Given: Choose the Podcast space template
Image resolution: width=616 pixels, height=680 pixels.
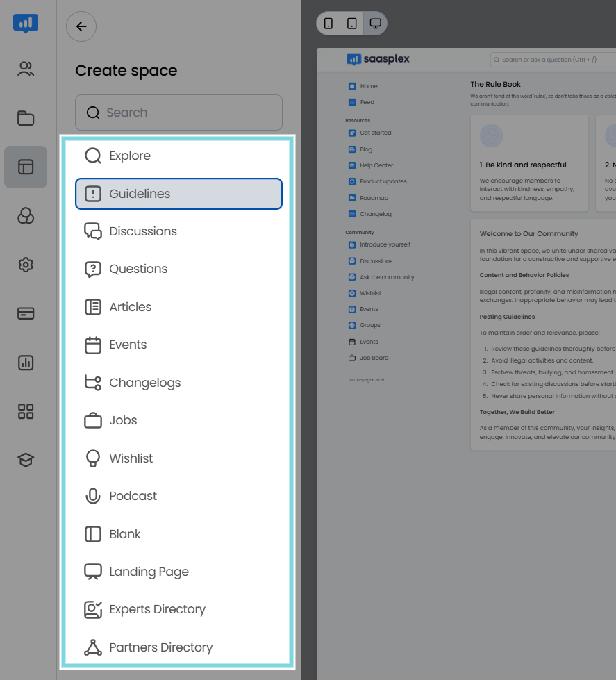Looking at the screenshot, I should tap(178, 496).
